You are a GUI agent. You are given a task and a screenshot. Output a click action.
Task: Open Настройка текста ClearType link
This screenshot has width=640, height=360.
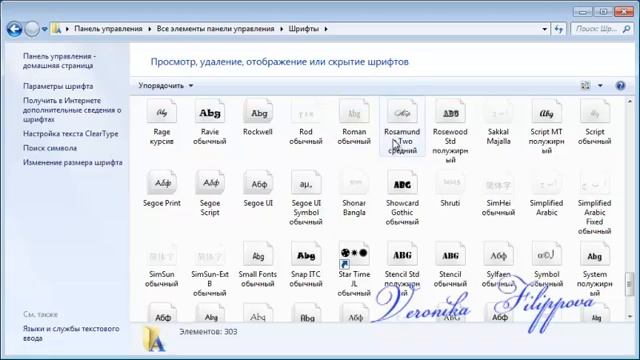click(x=71, y=133)
